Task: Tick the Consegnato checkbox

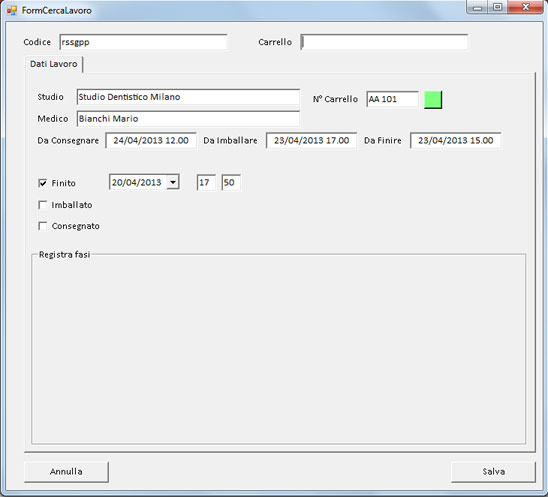Action: [x=42, y=226]
